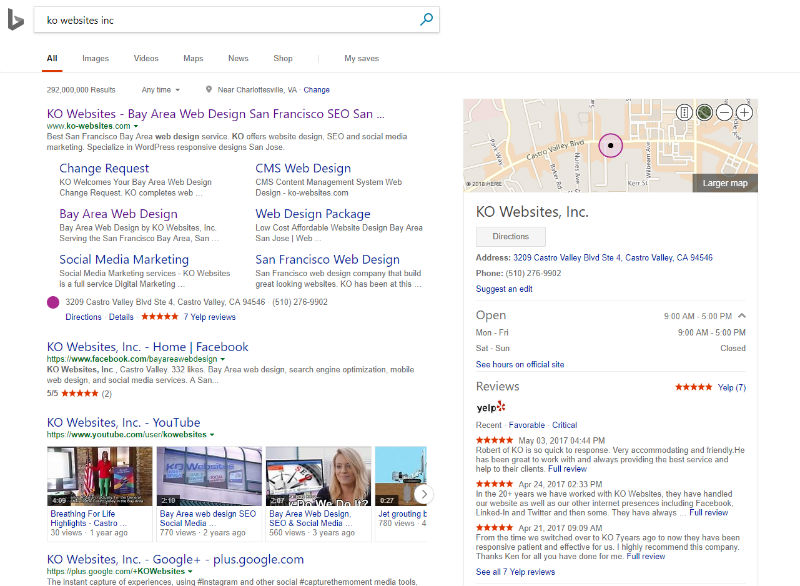This screenshot has width=800, height=586.
Task: Click the Details link under the address
Action: [x=121, y=317]
